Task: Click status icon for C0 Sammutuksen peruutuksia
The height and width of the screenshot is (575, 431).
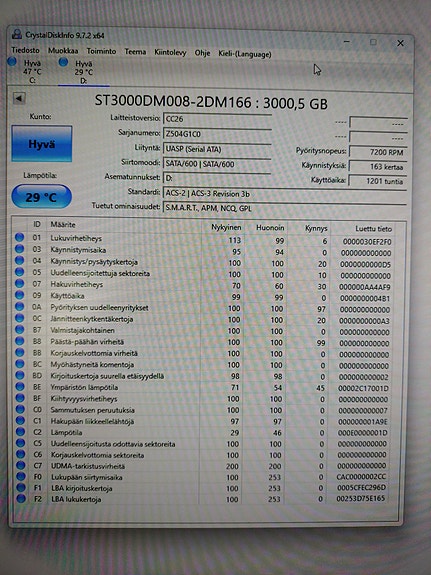Action: tap(20, 409)
